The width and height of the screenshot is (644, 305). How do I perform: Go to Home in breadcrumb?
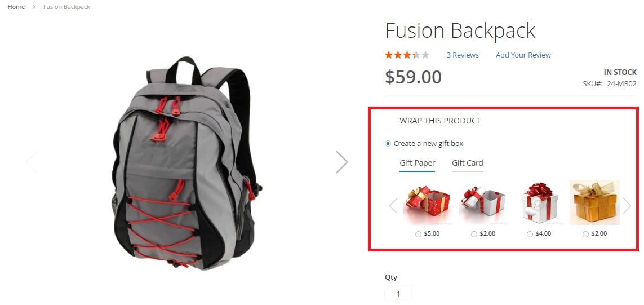(16, 7)
